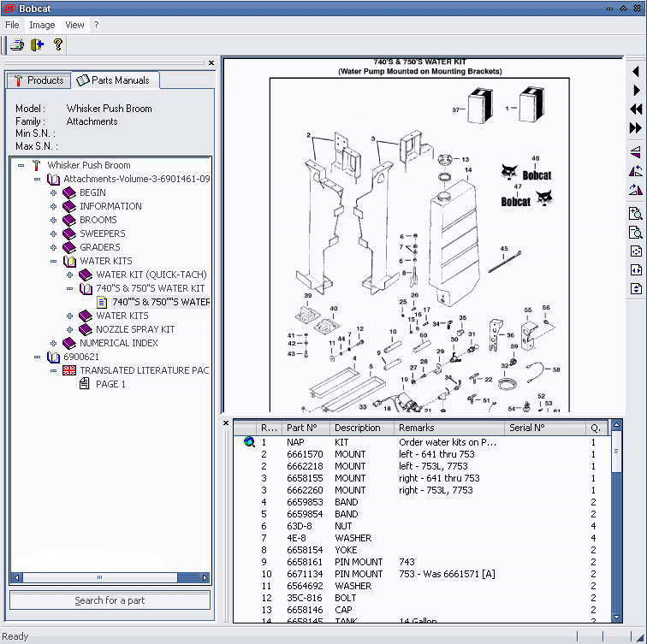Expand the GRADERS tree node
This screenshot has height=644, width=647.
[x=53, y=247]
